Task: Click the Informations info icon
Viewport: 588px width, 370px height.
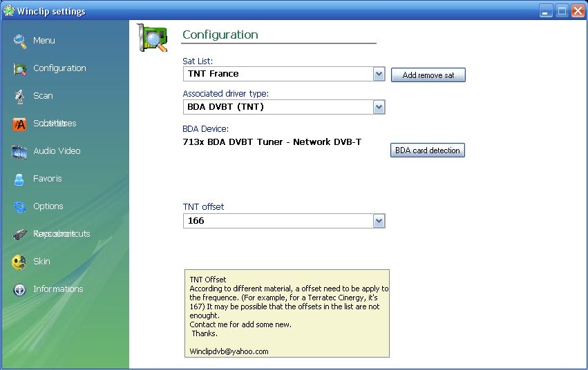Action: coord(19,289)
